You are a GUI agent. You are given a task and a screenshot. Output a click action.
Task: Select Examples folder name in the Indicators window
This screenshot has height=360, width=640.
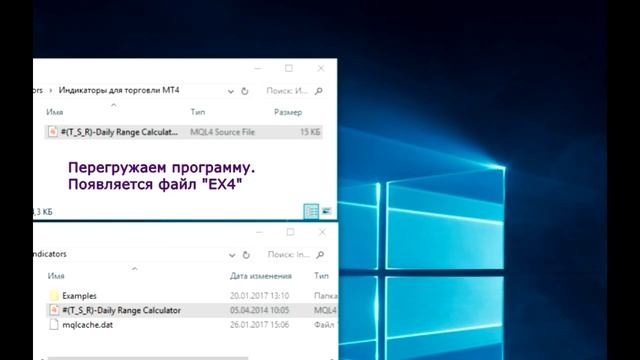click(79, 296)
